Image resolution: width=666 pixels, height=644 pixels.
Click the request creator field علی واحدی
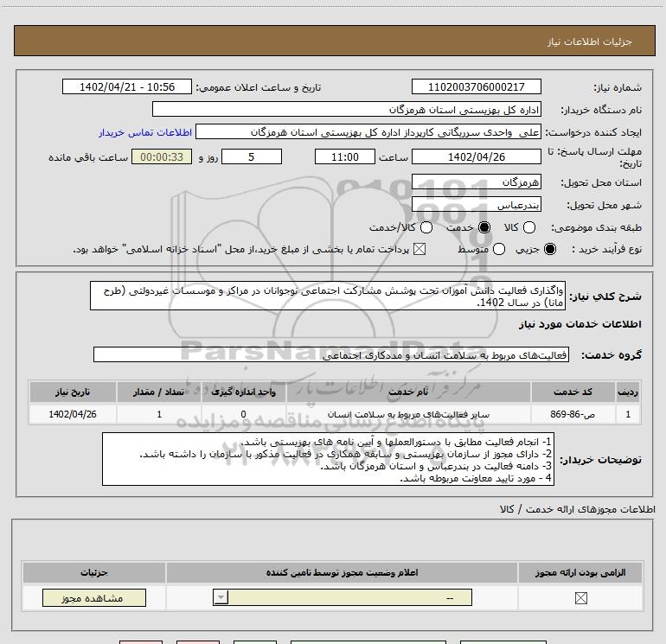pos(368,132)
